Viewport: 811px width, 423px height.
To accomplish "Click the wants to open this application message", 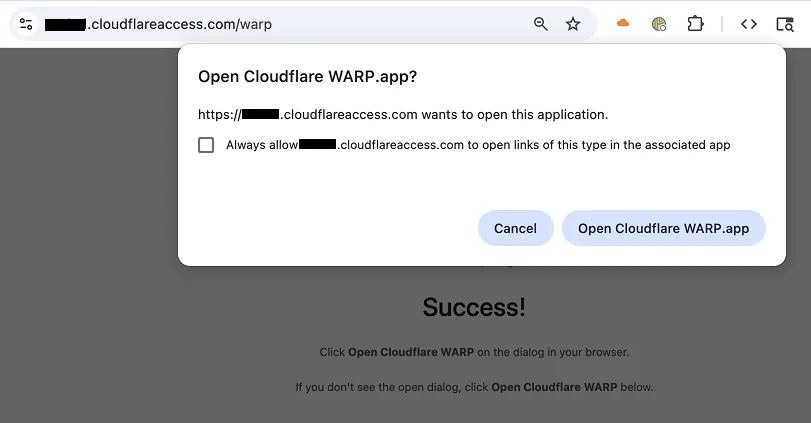I will pyautogui.click(x=403, y=114).
